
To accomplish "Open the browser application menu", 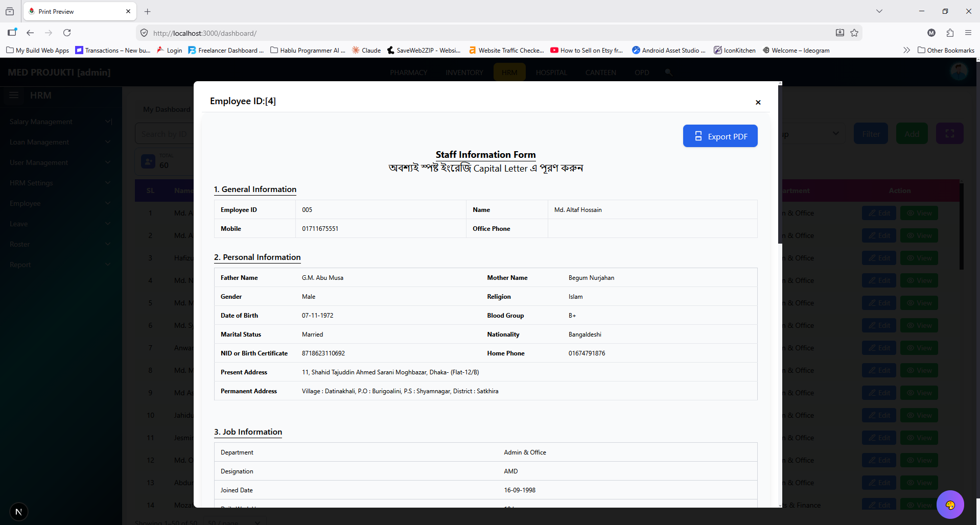I will [968, 33].
